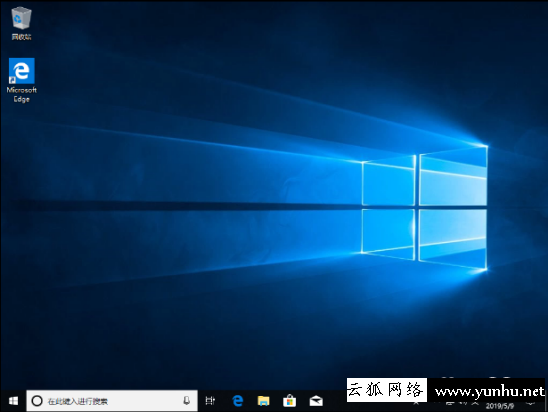Activate the microphone voice search icon
The width and height of the screenshot is (548, 413).
[187, 401]
